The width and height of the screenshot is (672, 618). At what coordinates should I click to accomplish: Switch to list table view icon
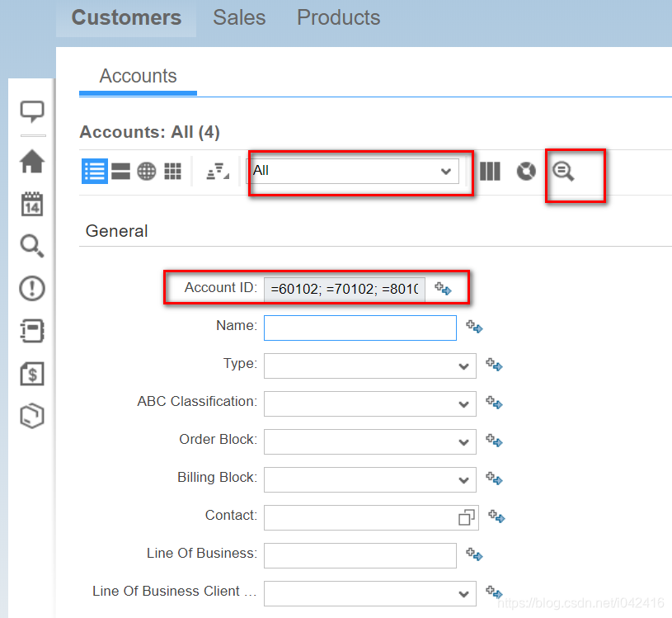pos(95,171)
